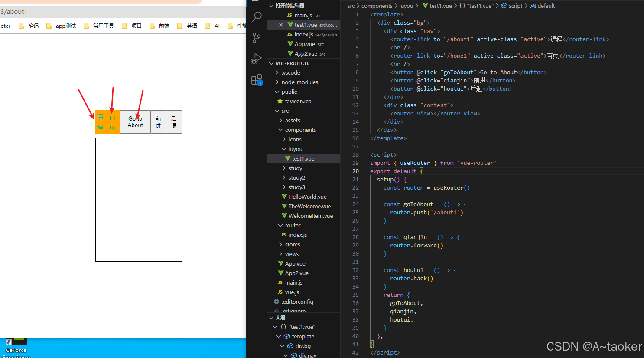Open Run and Debug view
The image size is (644, 358).
coord(257,59)
